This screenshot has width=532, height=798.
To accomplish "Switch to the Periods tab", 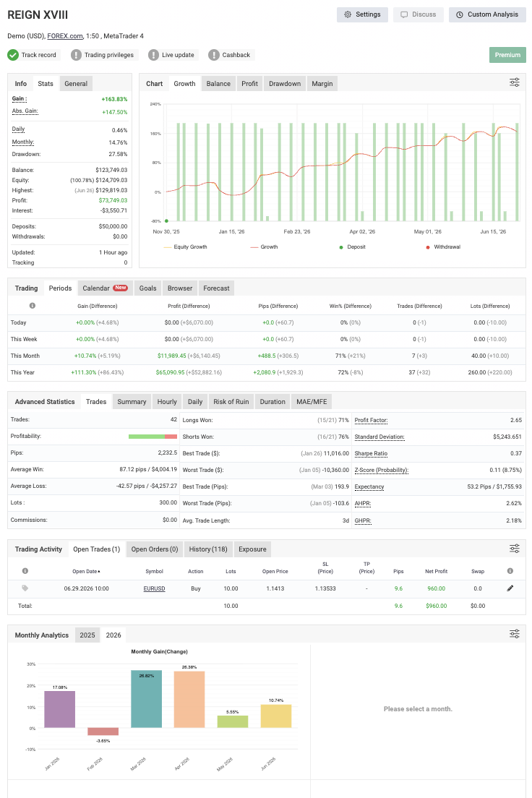I will pyautogui.click(x=60, y=288).
